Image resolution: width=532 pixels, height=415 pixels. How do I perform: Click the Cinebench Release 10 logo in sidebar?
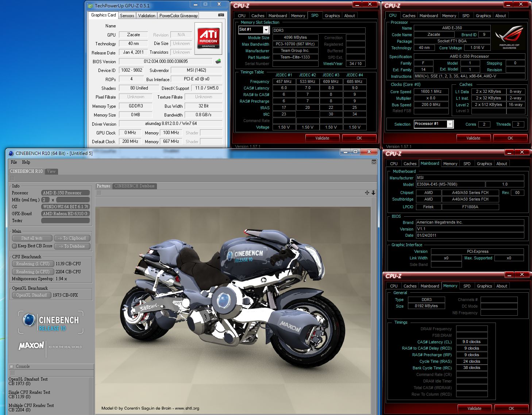click(51, 322)
